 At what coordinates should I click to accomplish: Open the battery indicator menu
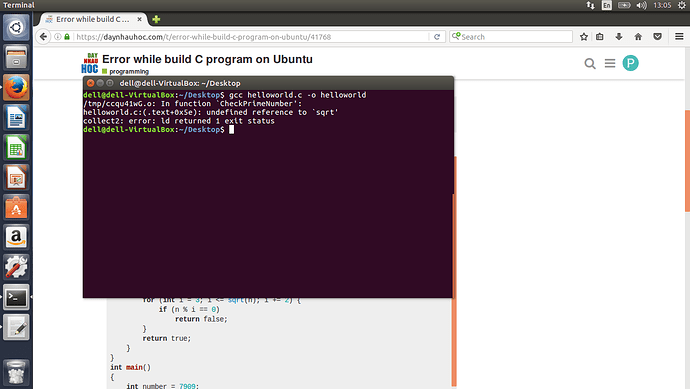(624, 5)
